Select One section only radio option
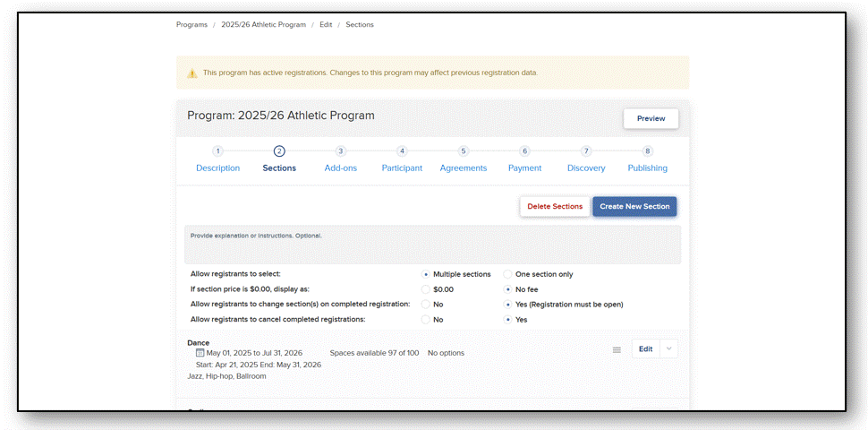Screen dimensions: 868x430 coord(507,274)
